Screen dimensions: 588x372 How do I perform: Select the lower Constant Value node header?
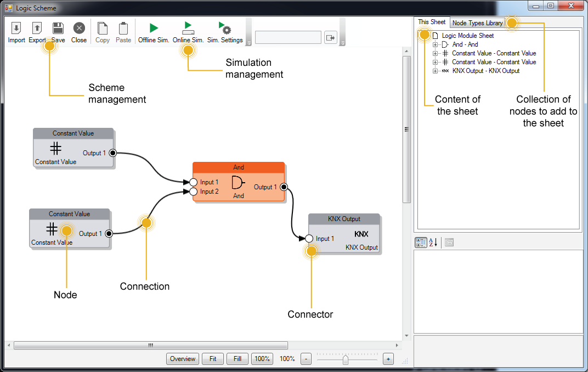point(69,214)
